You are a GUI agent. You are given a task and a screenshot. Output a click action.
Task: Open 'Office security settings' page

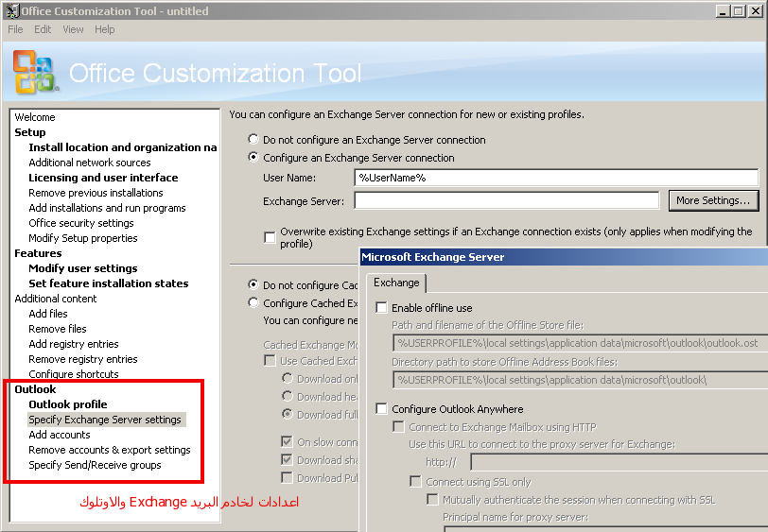pos(80,223)
